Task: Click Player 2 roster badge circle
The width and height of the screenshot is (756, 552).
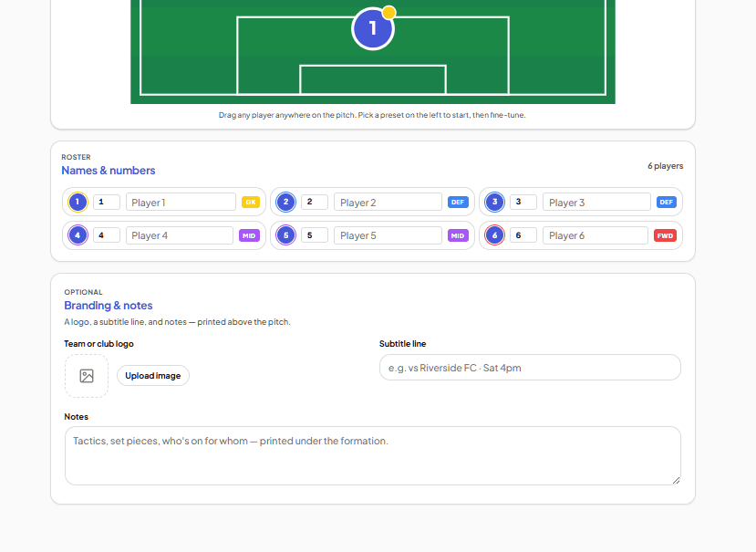Action: tap(286, 203)
